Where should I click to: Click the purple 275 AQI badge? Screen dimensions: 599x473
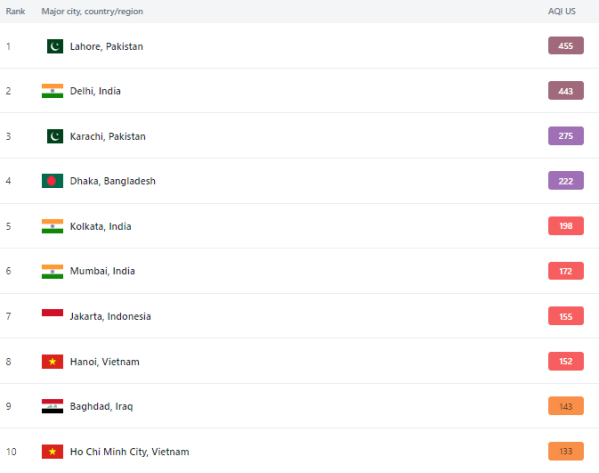(x=566, y=136)
